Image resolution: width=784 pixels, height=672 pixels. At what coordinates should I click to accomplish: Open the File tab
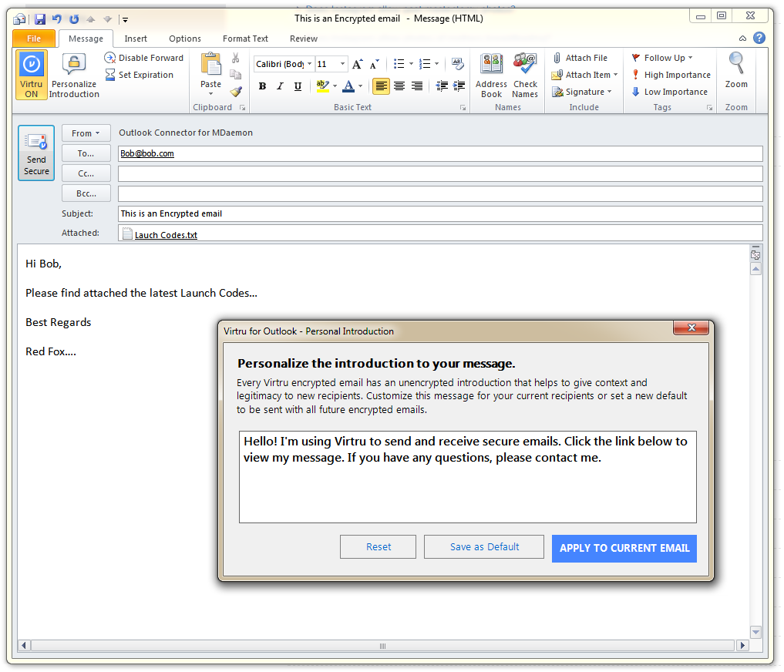[x=34, y=39]
